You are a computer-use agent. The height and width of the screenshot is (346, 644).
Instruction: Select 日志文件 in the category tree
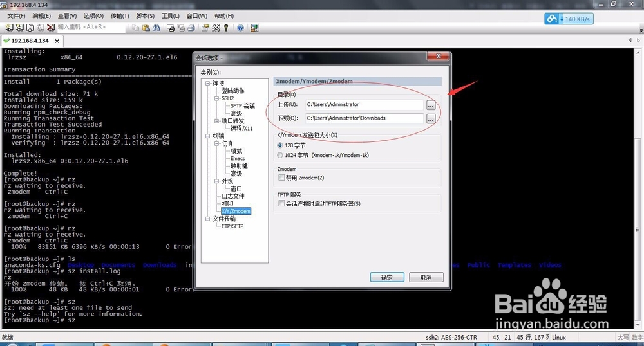click(x=233, y=196)
